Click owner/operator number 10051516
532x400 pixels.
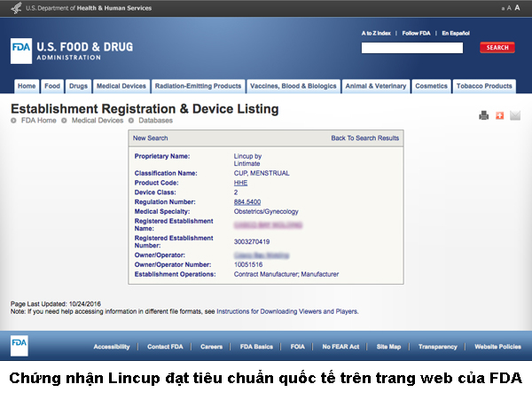click(x=248, y=264)
